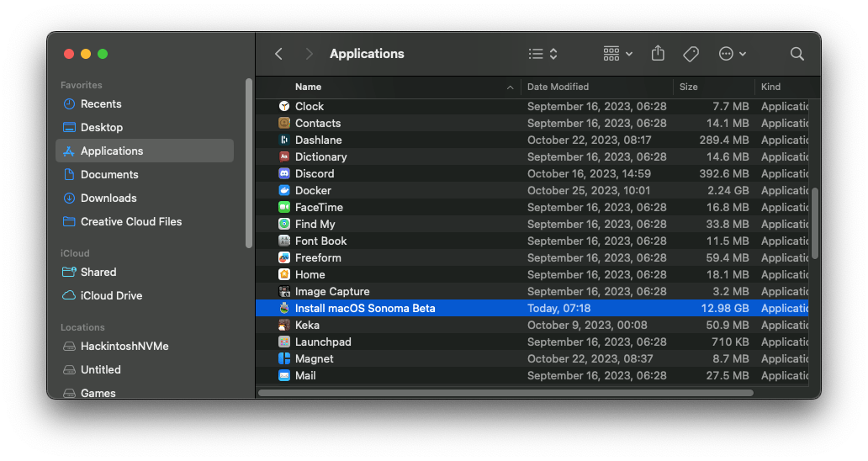Screen dimensions: 868x461
Task: Click Keka's date October 9, 2023, 00:08
Action: [x=587, y=325]
